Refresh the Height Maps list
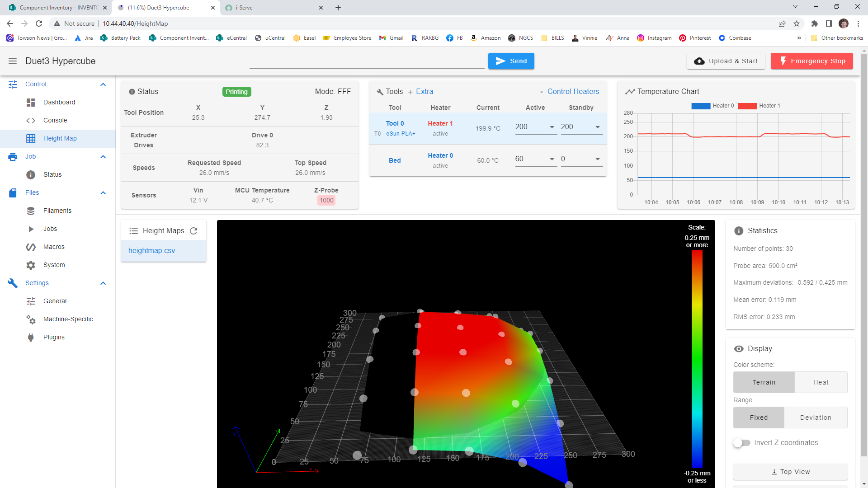 (193, 231)
